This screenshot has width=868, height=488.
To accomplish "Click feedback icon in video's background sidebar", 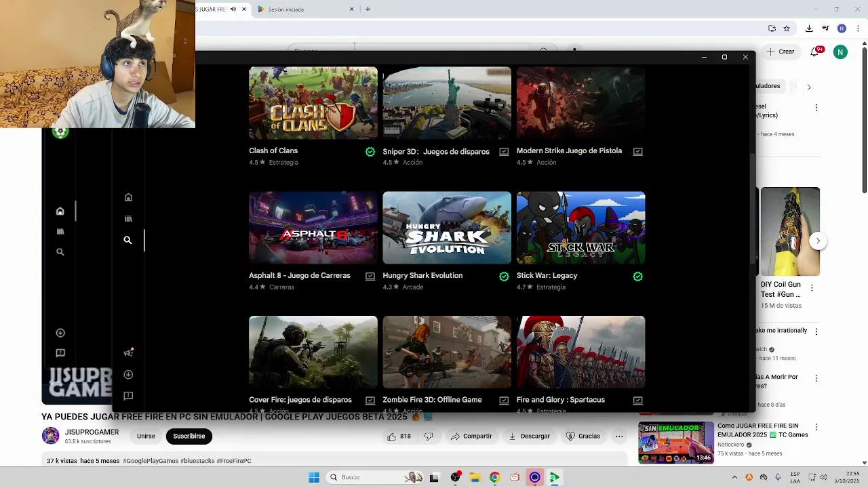I will [x=60, y=353].
